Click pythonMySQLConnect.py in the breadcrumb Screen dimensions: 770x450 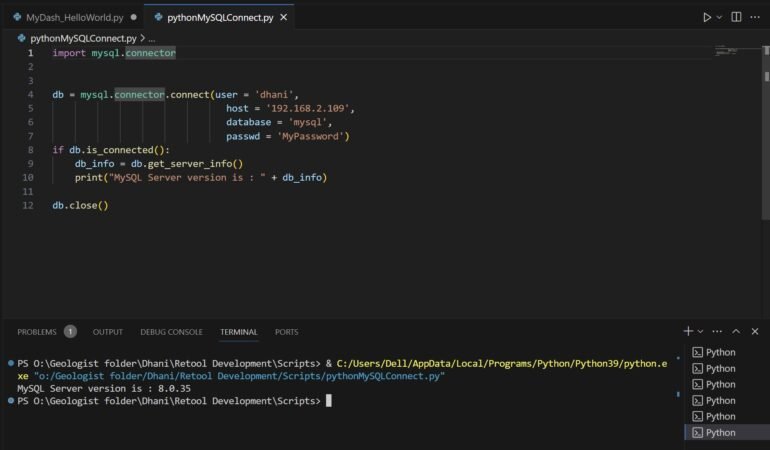click(83, 37)
